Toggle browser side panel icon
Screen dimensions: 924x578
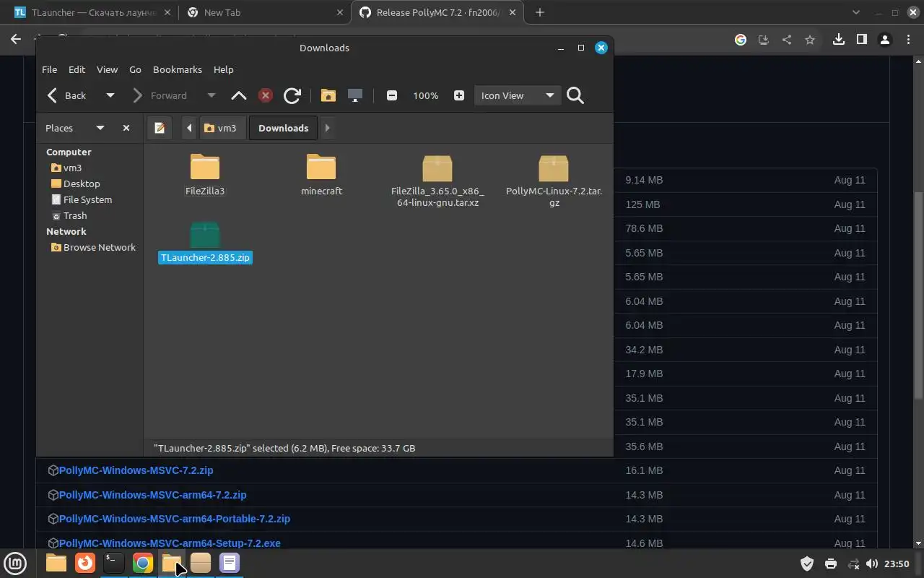point(861,40)
